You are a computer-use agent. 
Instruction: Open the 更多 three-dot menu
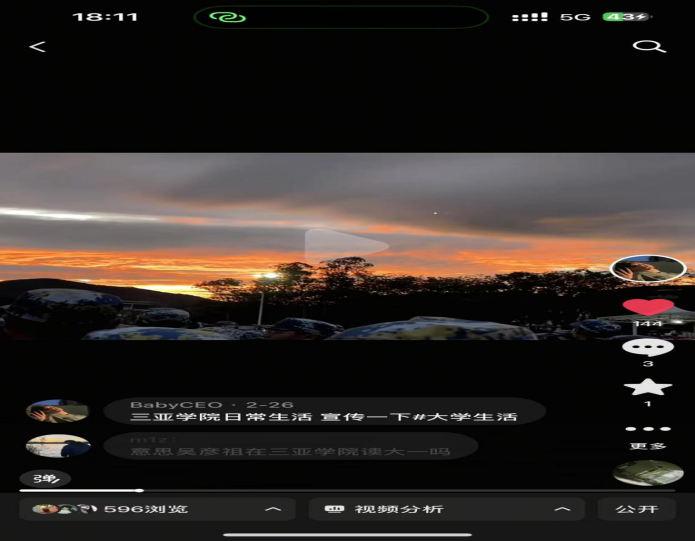click(x=647, y=430)
